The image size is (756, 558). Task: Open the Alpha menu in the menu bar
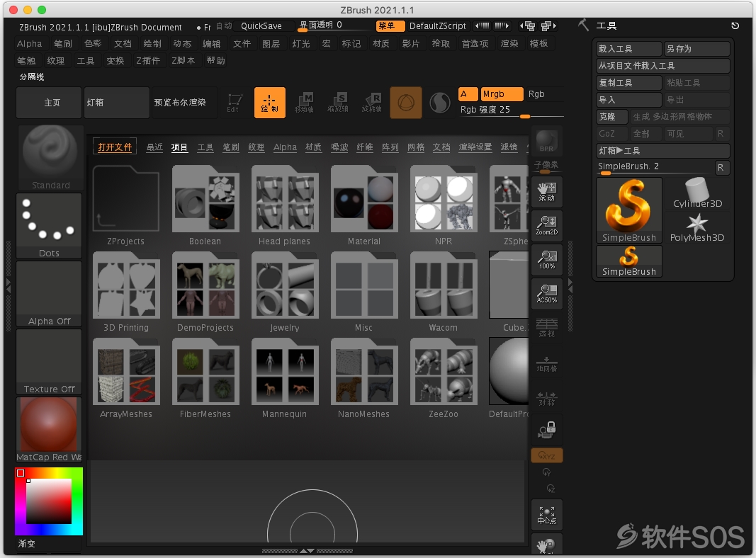pyautogui.click(x=30, y=44)
